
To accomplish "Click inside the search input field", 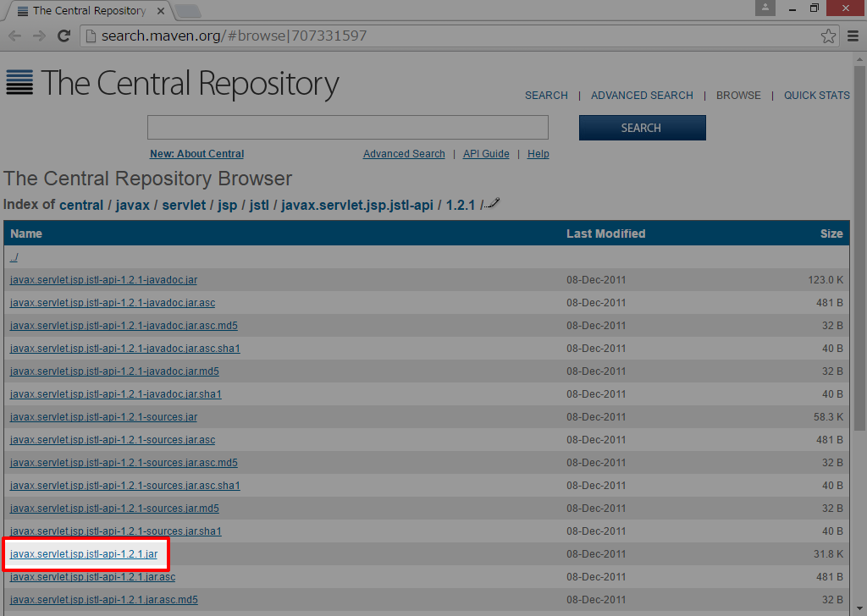I will pos(347,127).
